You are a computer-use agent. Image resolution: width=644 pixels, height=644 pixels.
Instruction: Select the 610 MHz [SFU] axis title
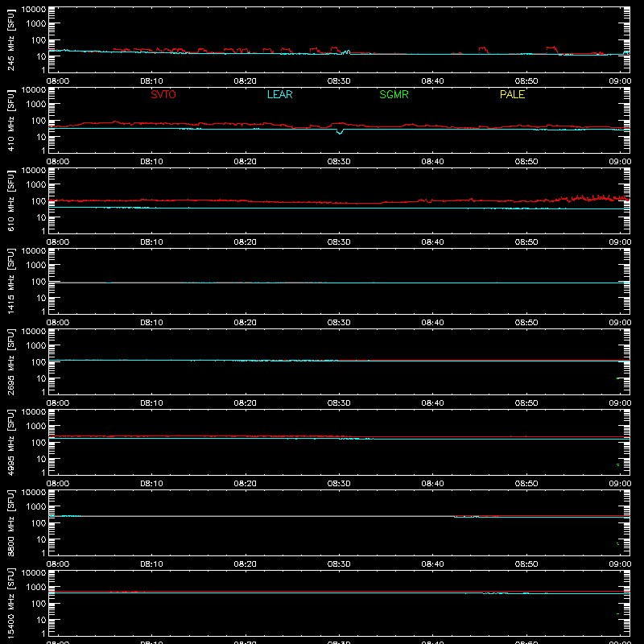click(10, 201)
